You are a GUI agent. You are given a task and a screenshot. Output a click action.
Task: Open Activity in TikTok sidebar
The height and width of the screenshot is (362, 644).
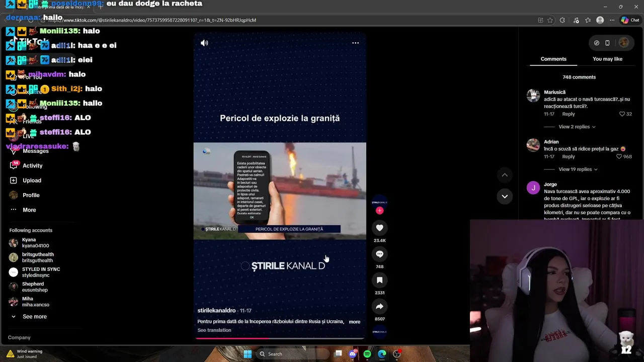tap(26, 165)
